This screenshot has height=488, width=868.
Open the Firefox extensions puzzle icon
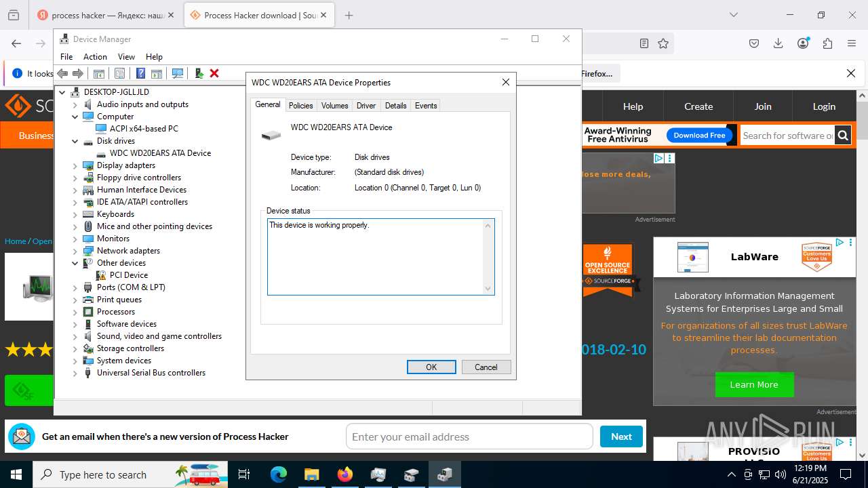click(x=827, y=43)
